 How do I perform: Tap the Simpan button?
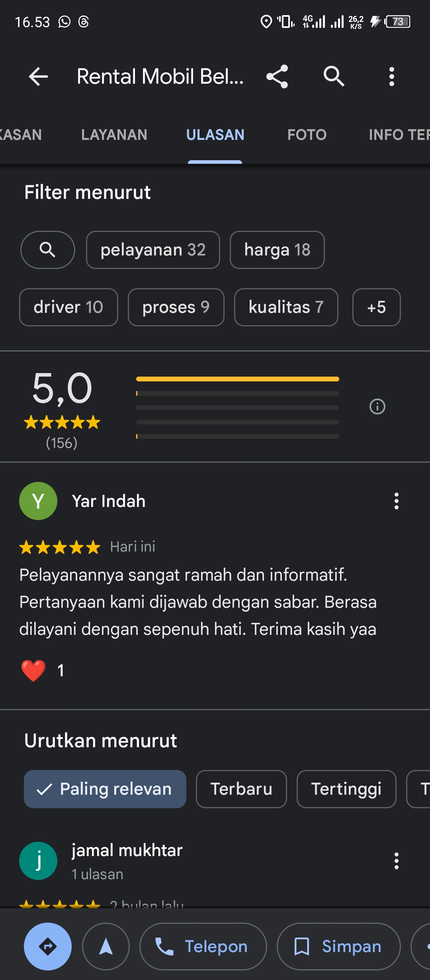click(x=338, y=946)
